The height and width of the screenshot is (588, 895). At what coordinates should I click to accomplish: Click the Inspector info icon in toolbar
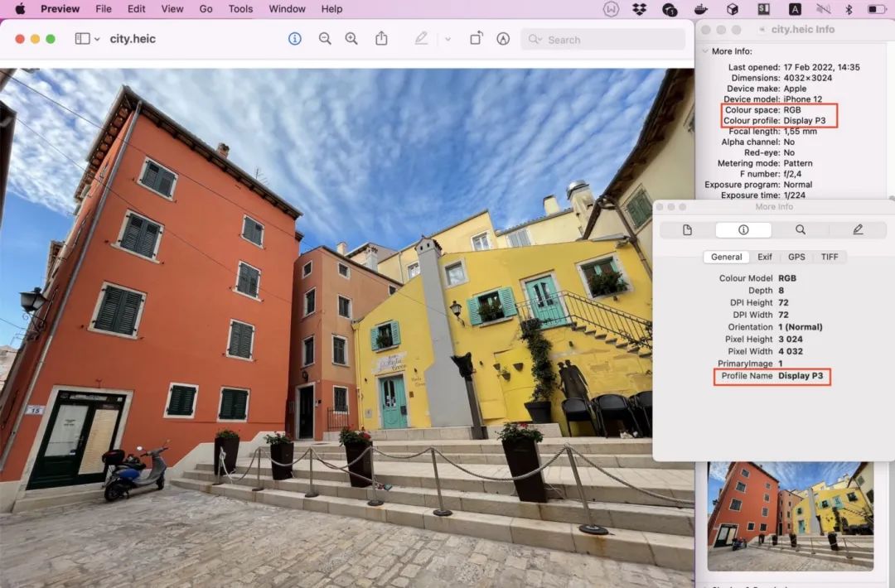[294, 39]
